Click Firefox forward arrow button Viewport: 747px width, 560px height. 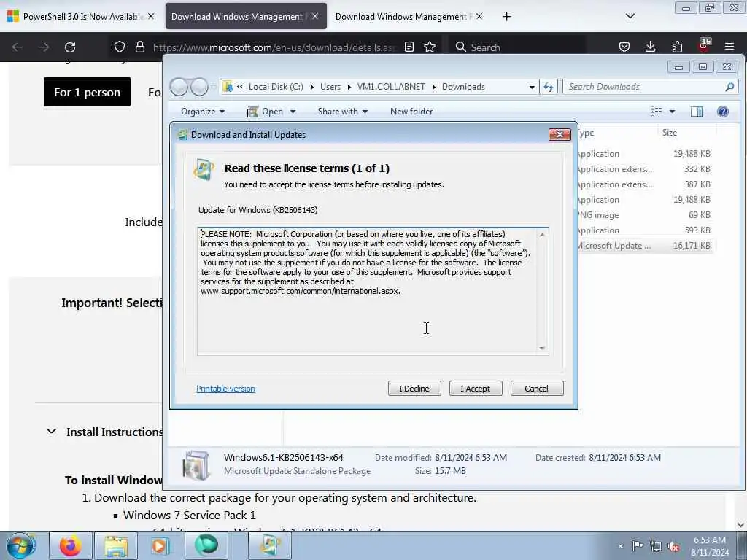tap(44, 47)
